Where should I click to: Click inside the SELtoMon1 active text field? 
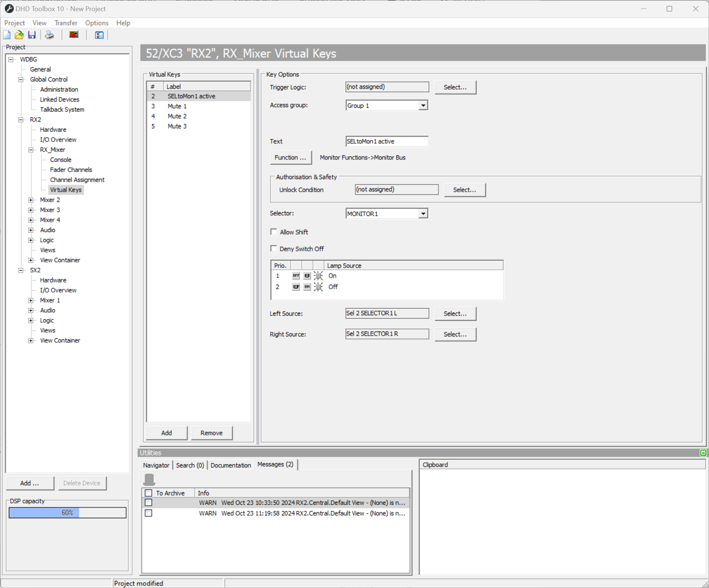click(x=387, y=141)
